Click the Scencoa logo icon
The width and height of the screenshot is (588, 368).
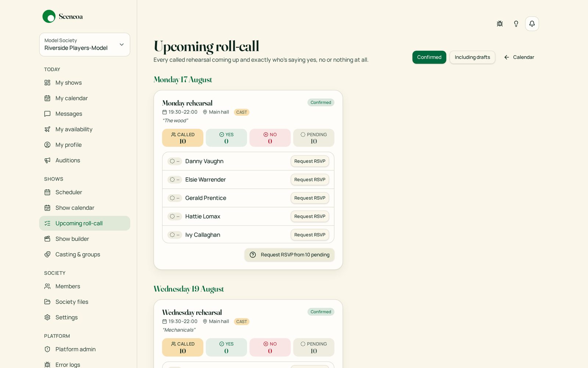pyautogui.click(x=49, y=17)
